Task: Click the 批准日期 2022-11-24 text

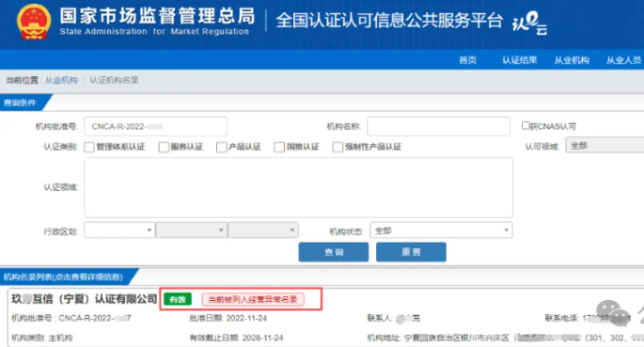Action: [x=228, y=318]
